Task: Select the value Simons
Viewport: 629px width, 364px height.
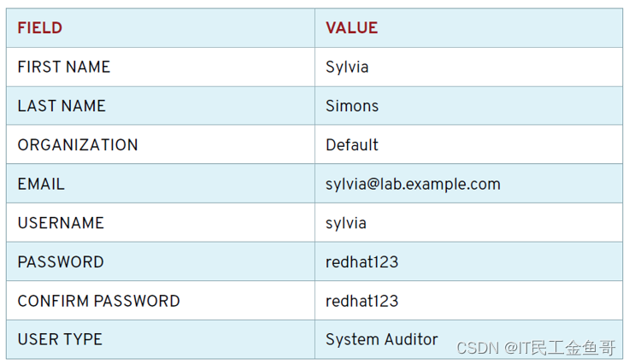Action: [352, 106]
